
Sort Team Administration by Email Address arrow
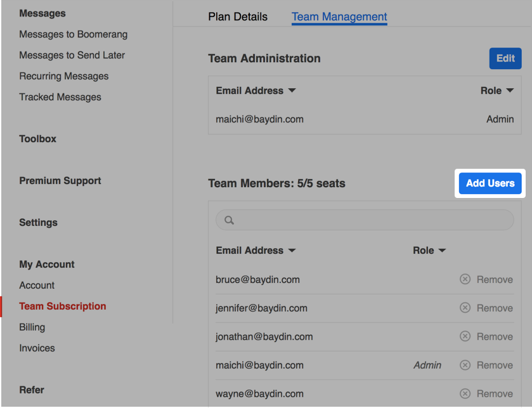tap(292, 91)
